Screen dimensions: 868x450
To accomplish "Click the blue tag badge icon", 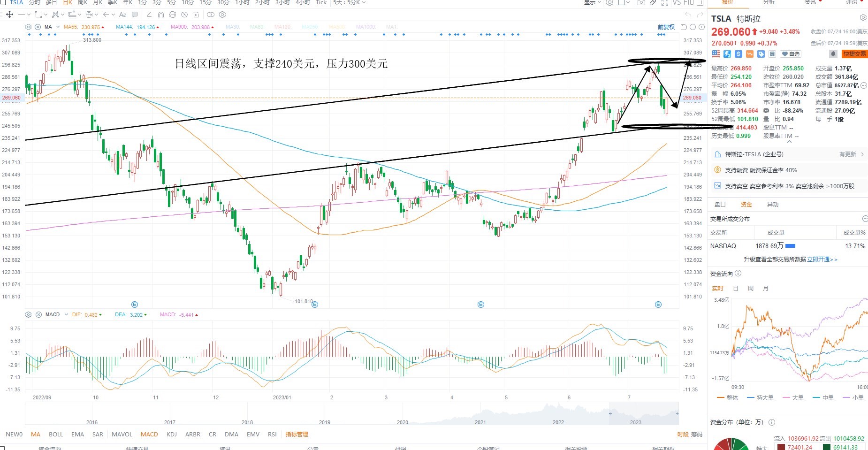I will tap(761, 54).
